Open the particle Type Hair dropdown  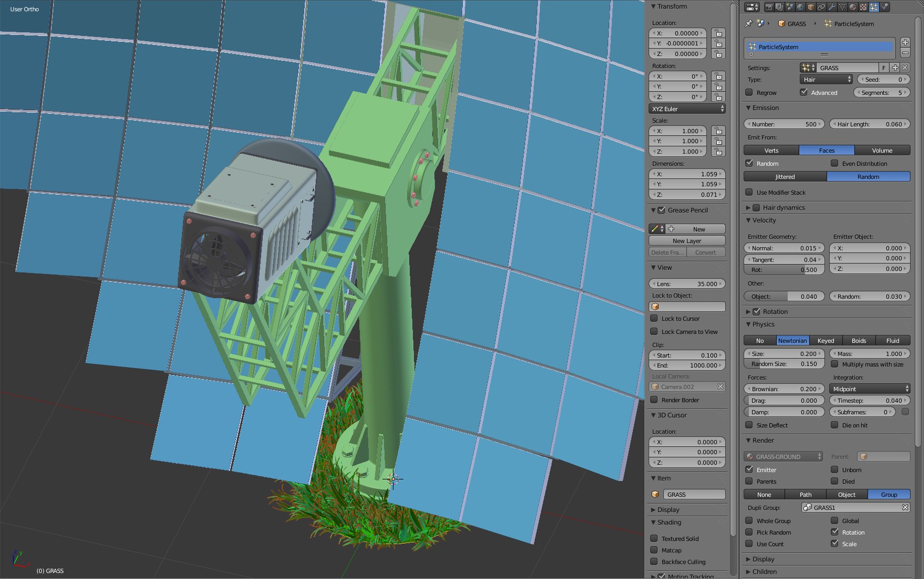point(826,79)
